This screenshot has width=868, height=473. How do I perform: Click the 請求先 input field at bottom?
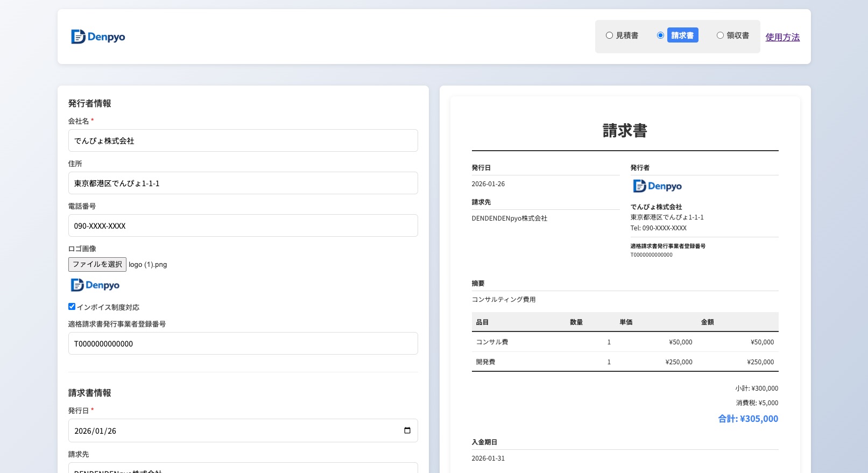click(x=243, y=469)
